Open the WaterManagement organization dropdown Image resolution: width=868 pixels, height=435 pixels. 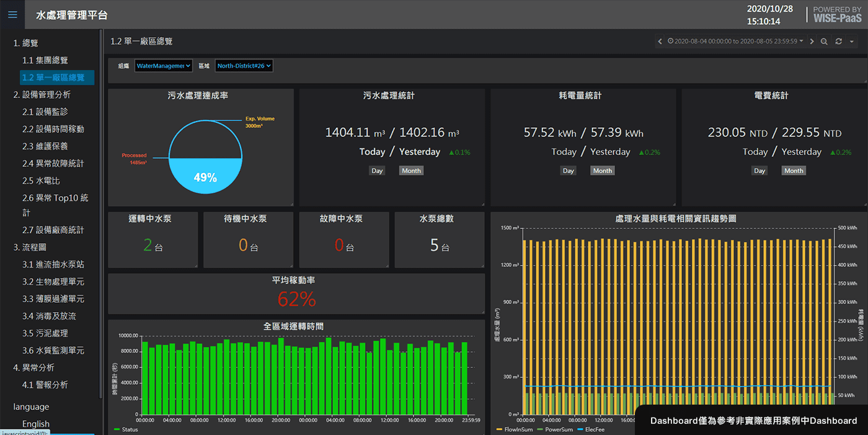pyautogui.click(x=164, y=66)
